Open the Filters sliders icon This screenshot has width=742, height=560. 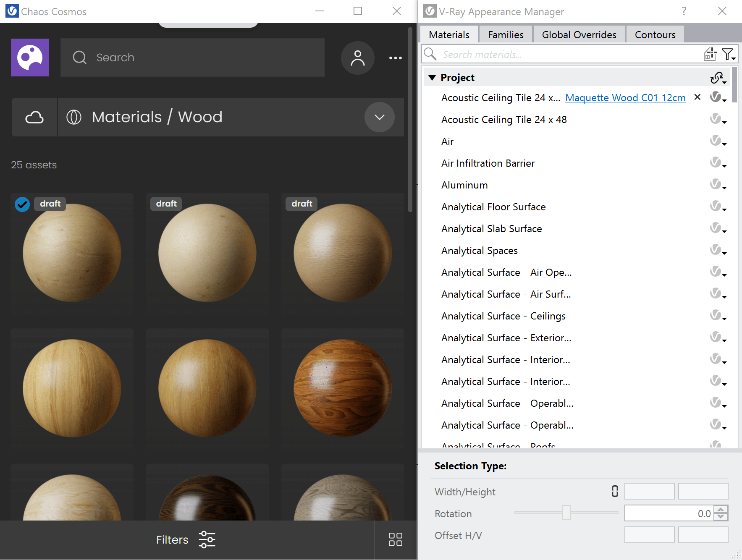pos(207,540)
